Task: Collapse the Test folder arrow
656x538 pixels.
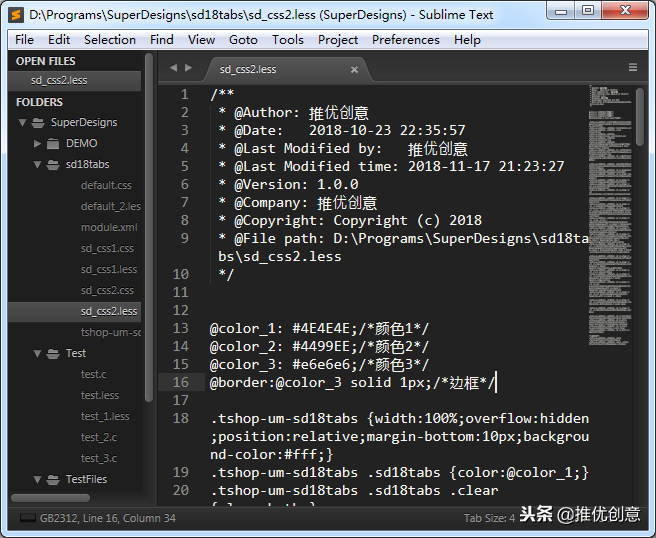Action: click(38, 354)
